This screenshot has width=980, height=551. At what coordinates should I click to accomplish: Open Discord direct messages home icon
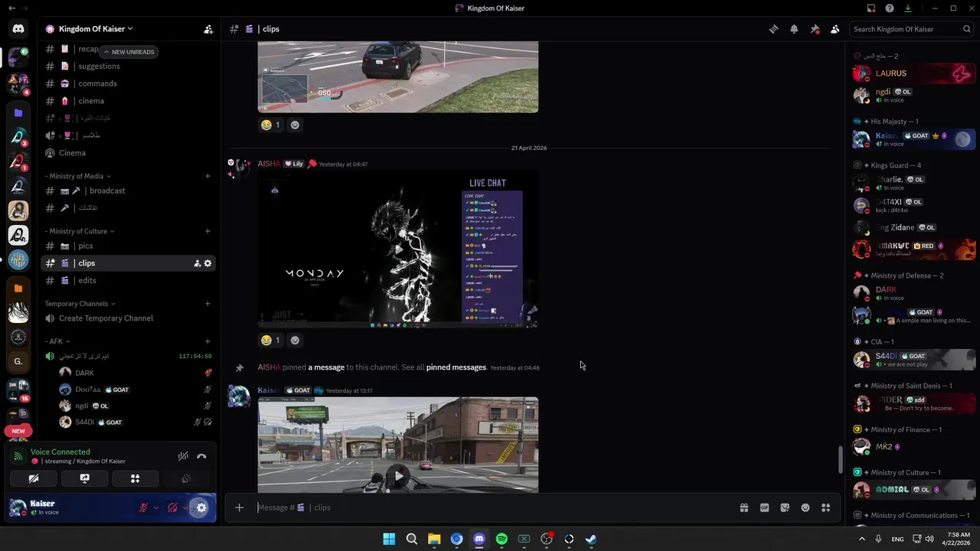[18, 29]
